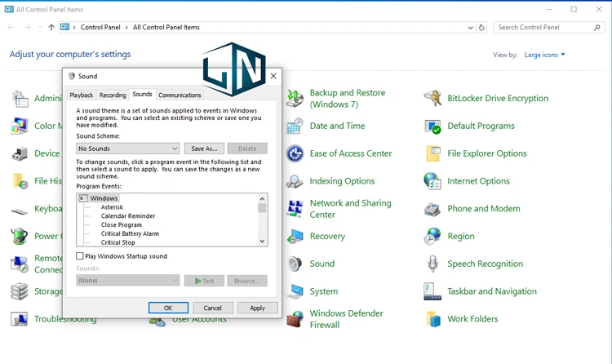The image size is (612, 364).
Task: Open the User Accounts icon
Action: 157,322
